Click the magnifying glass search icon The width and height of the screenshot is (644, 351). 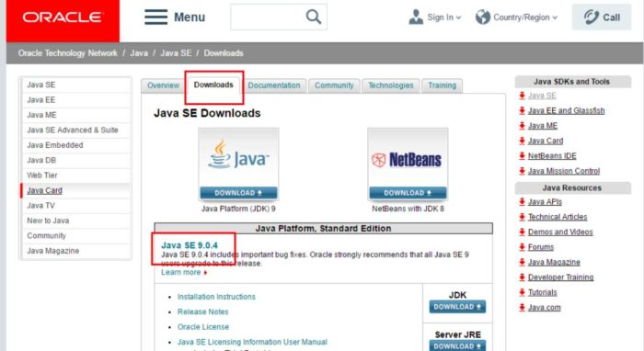point(314,17)
